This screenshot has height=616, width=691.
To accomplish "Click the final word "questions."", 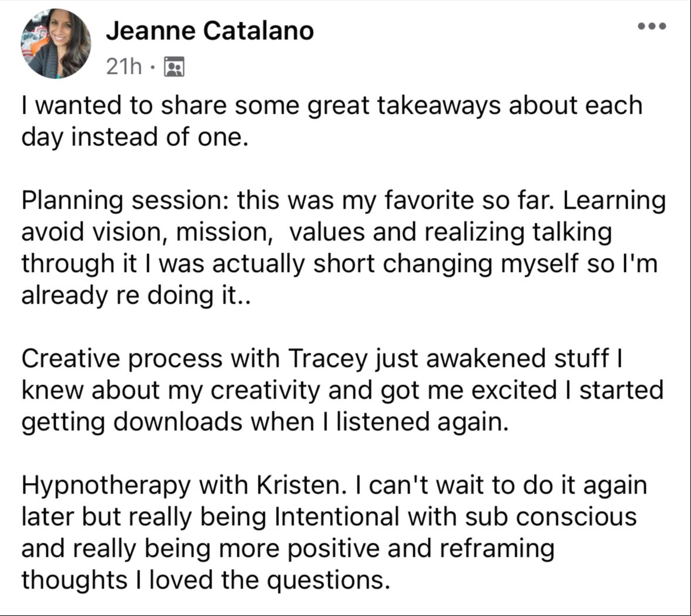I will (x=328, y=581).
